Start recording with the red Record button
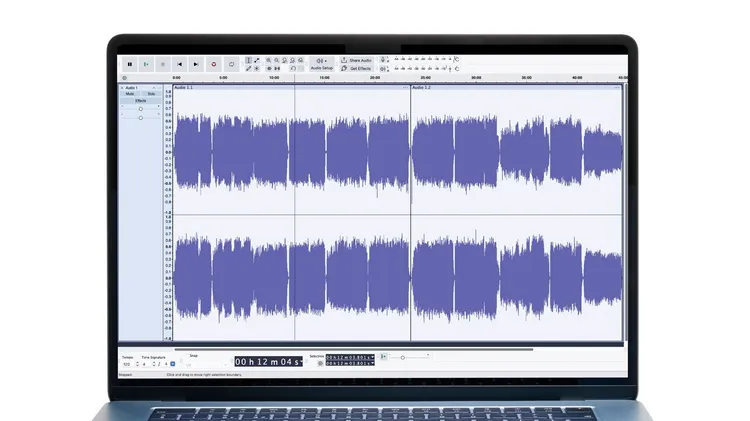 (x=214, y=64)
